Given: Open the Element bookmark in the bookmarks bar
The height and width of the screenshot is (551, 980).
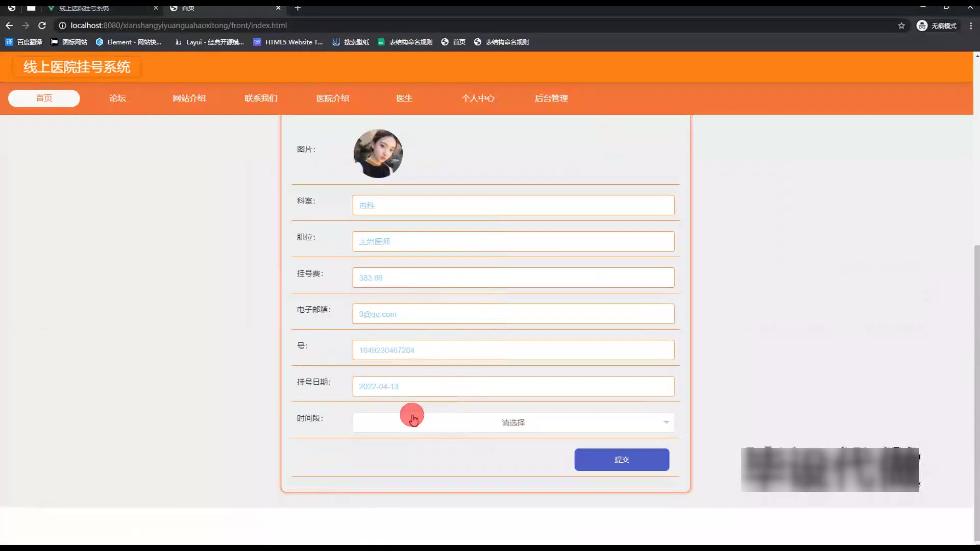Looking at the screenshot, I should (129, 42).
